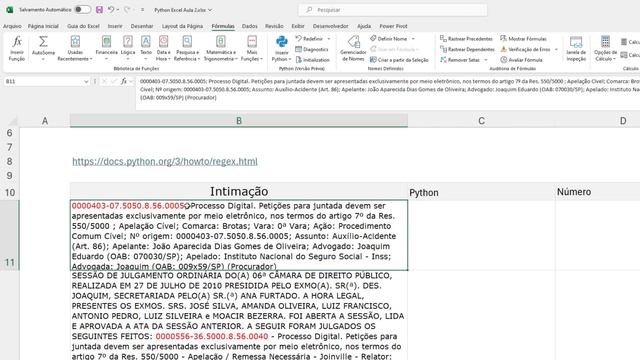
Task: Click the fx button beside formula bar
Action: 124,81
